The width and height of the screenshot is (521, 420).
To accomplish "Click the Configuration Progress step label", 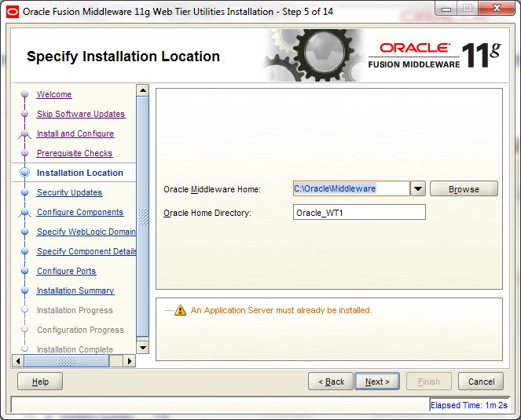I will [x=80, y=330].
